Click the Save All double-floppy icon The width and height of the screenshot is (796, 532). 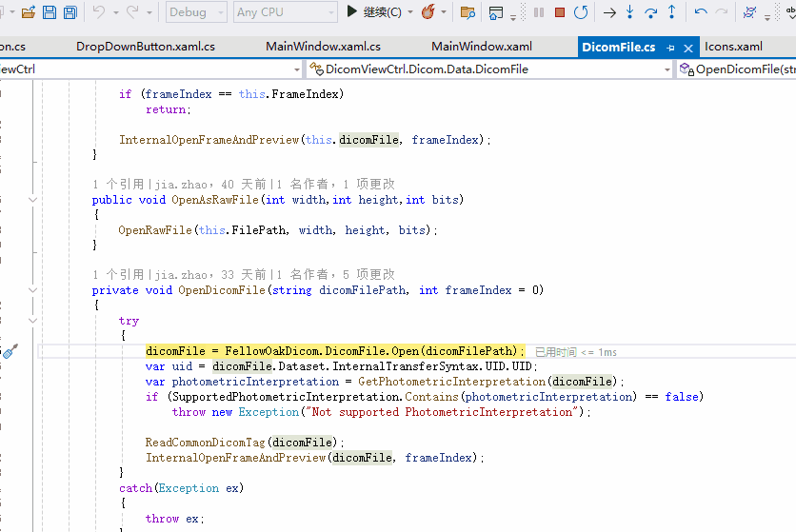point(70,12)
